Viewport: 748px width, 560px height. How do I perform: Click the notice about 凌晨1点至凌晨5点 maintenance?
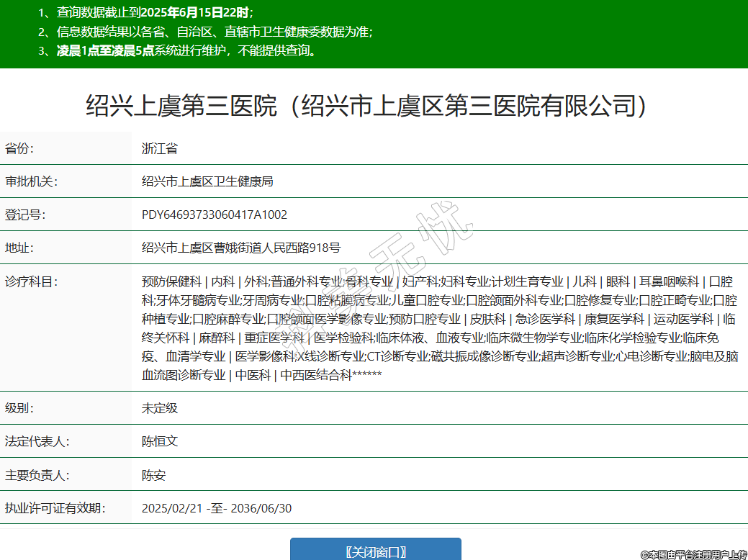point(186,50)
